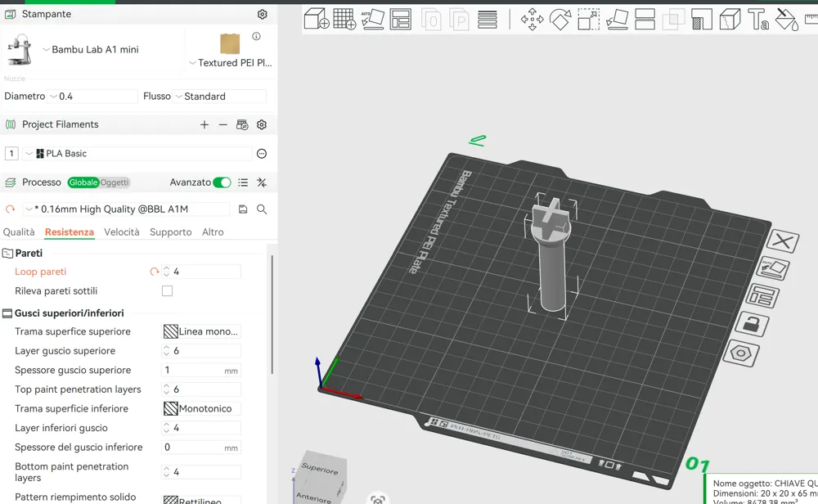
Task: Click the Add object cube icon
Action: (316, 19)
